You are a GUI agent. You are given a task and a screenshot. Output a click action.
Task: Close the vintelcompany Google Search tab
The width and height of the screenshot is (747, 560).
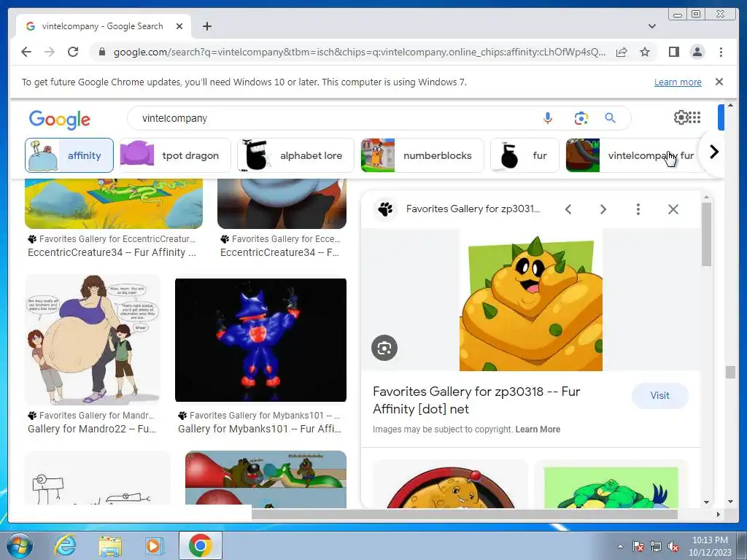pyautogui.click(x=179, y=26)
